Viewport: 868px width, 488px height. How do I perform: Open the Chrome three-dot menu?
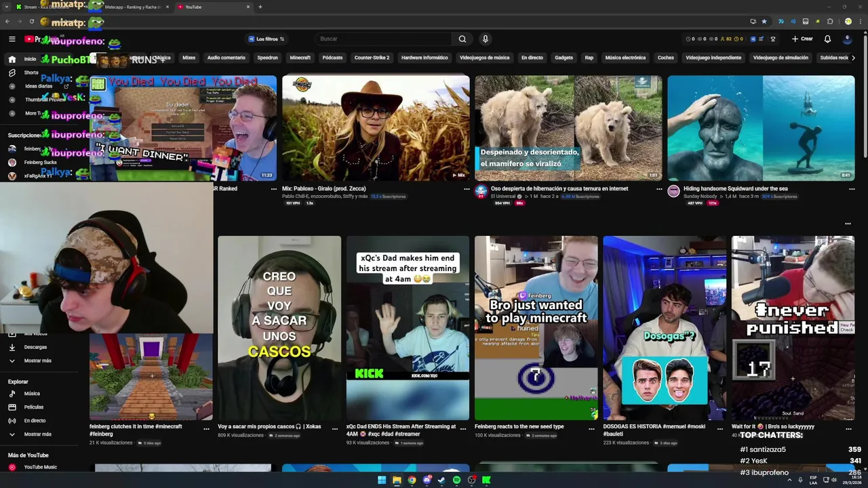[x=860, y=22]
